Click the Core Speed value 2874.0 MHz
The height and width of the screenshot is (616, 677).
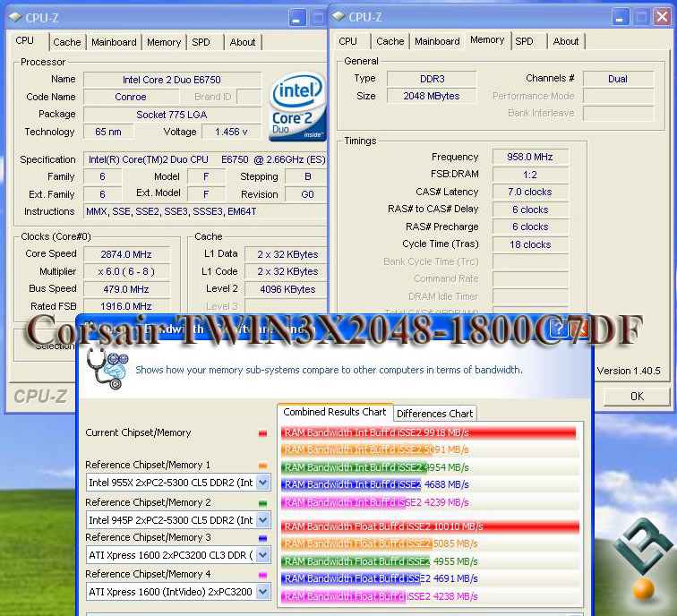point(126,254)
